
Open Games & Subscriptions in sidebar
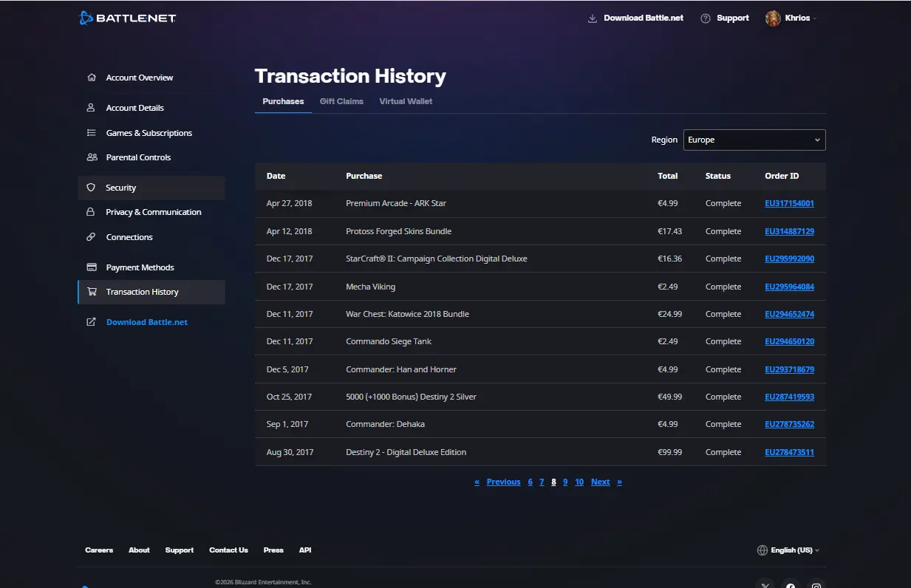pyautogui.click(x=151, y=133)
